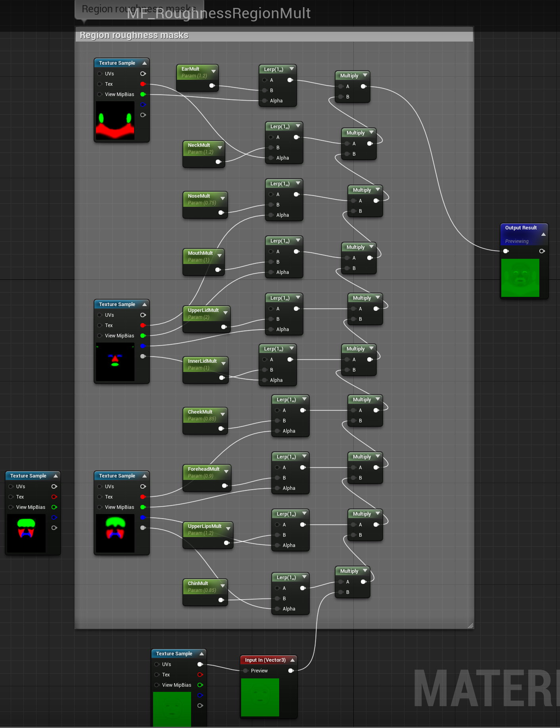Screen dimensions: 560x728
Task: Click the comment box resize corner handle
Action: click(471, 626)
